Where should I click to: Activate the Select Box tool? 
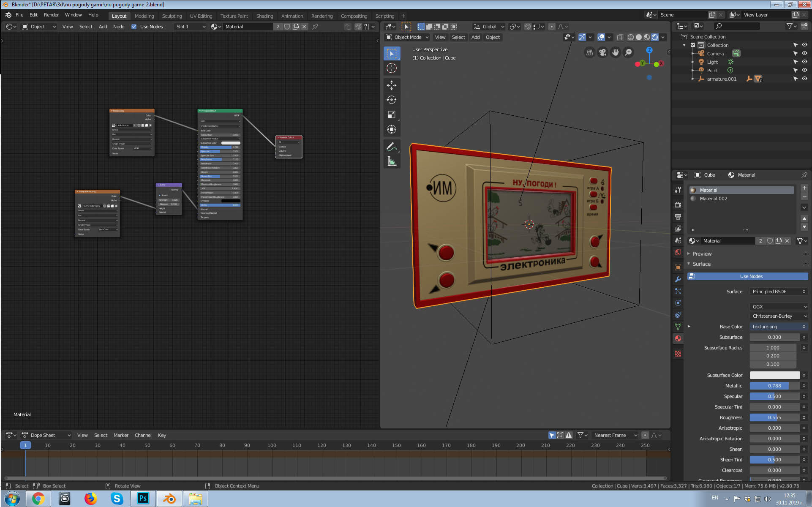[392, 53]
